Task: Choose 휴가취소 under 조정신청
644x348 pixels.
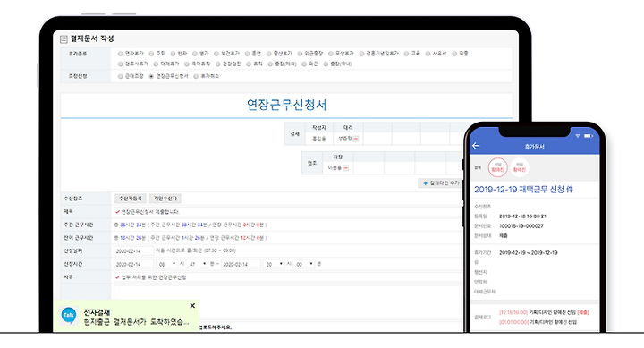Action: (x=196, y=76)
